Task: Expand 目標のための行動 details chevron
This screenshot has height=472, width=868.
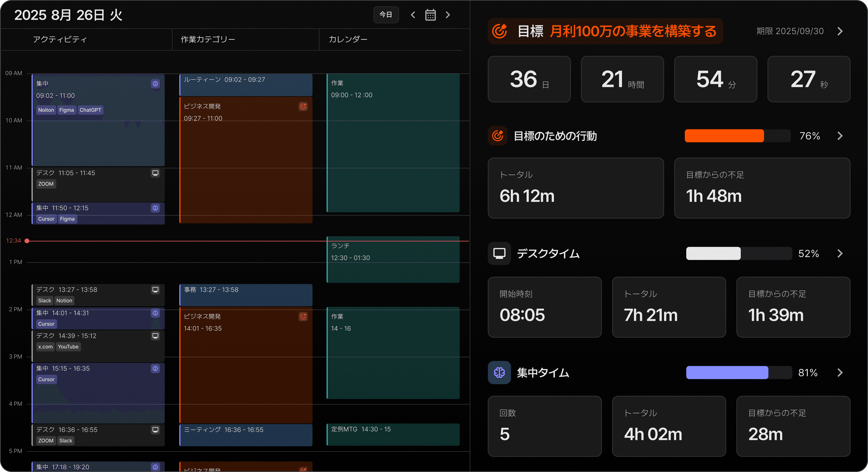Action: tap(840, 136)
